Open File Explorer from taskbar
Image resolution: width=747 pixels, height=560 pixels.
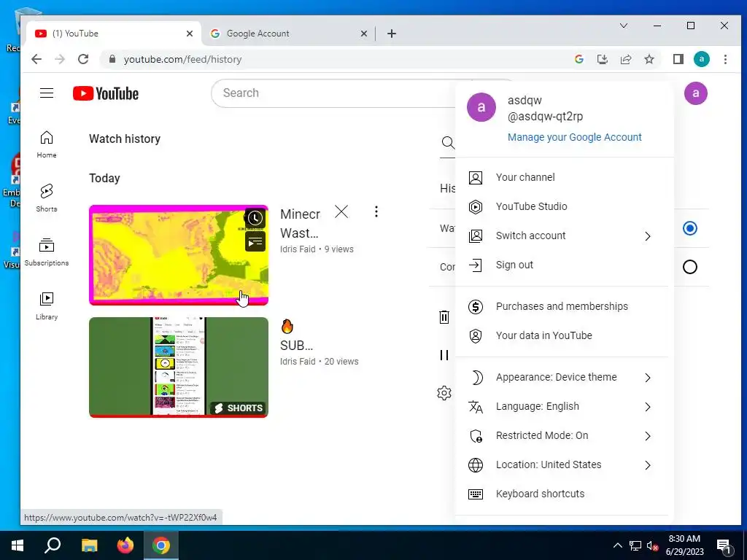pos(89,545)
